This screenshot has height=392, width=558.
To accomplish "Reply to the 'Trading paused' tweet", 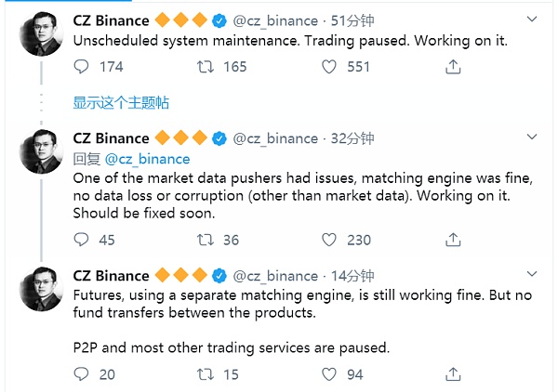I will coord(82,67).
